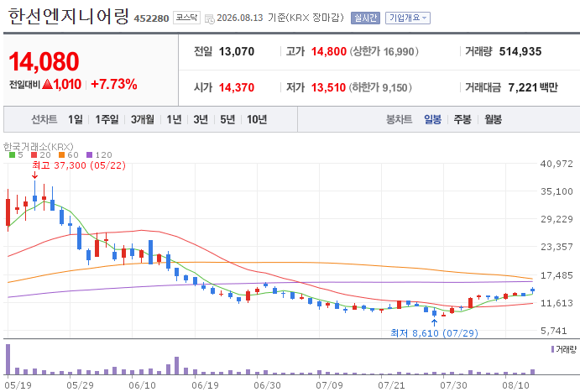This screenshot has height=392, width=580.
Task: Open the 기업개요 dropdown
Action: [x=408, y=18]
